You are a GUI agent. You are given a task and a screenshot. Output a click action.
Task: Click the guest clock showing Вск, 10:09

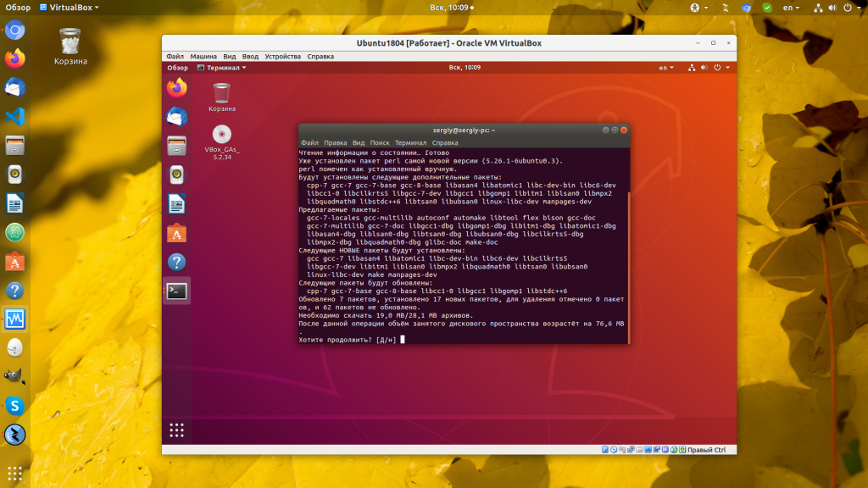tap(465, 68)
